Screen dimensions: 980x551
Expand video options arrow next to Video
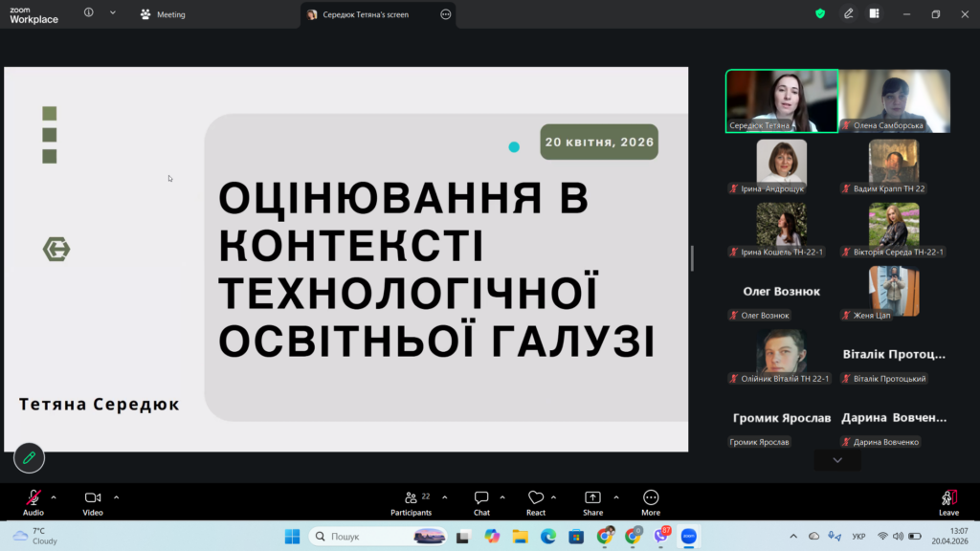[x=117, y=497]
